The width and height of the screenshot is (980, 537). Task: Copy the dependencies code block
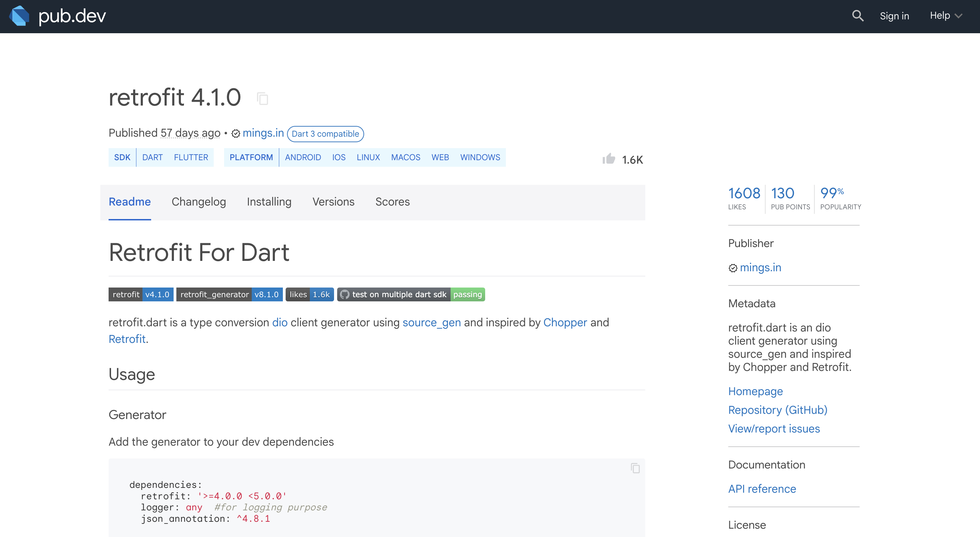(x=635, y=468)
